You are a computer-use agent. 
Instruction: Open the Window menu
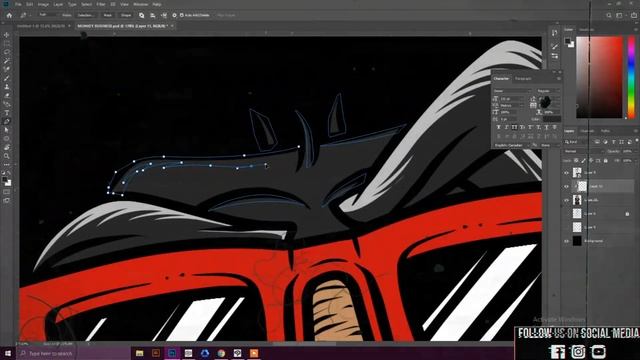coord(141,4)
